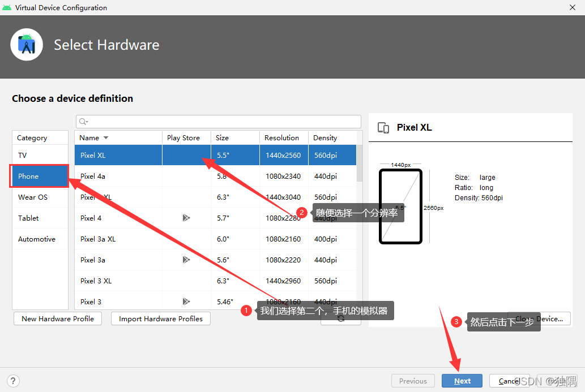Click the device list vertical scrollbar
The width and height of the screenshot is (585, 392).
click(359, 163)
